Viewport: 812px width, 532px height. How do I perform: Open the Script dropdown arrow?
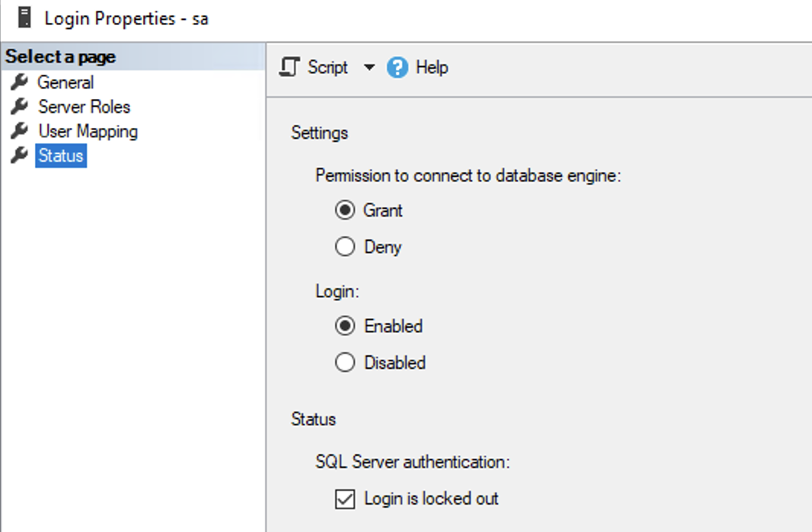coord(369,68)
